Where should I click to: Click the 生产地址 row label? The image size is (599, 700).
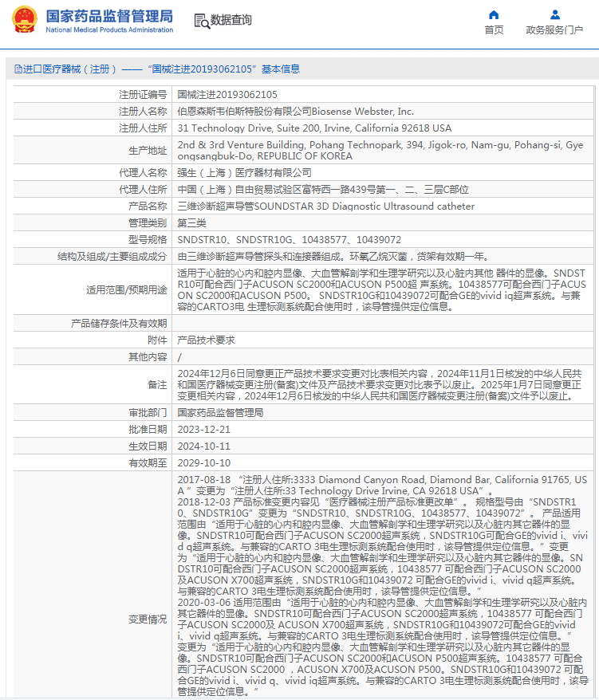pos(148,151)
